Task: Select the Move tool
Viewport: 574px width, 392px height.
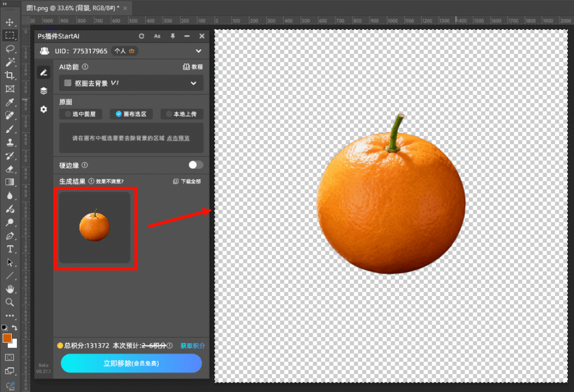Action: point(10,22)
